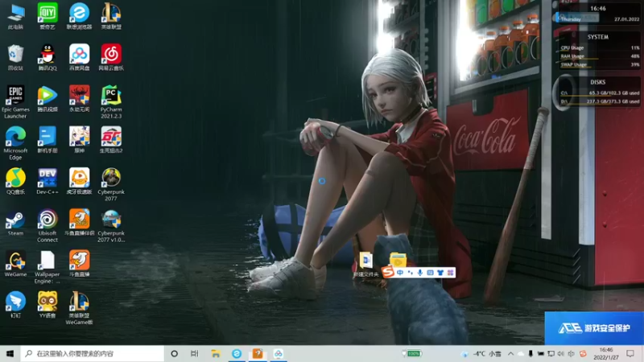This screenshot has width=644, height=362.
Task: Open Huya (虎牙) streaming shortcut
Action: pyautogui.click(x=79, y=181)
